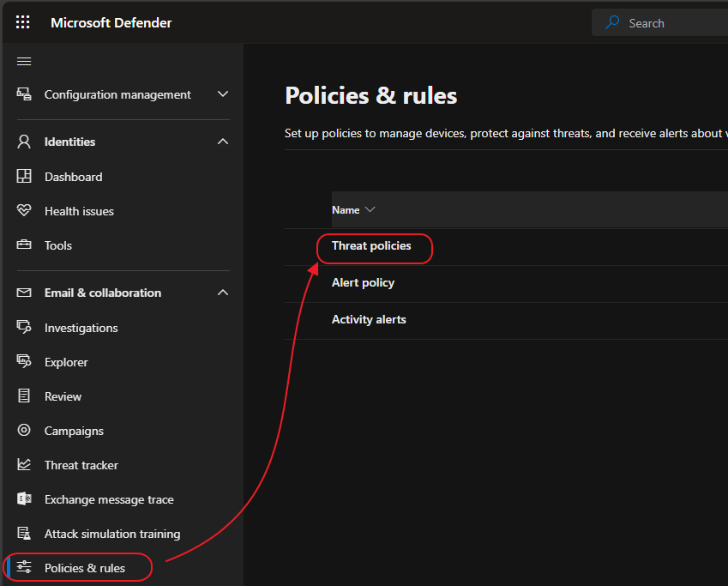The image size is (728, 586).
Task: Collapse the navigation hamburger menu
Action: 24,61
